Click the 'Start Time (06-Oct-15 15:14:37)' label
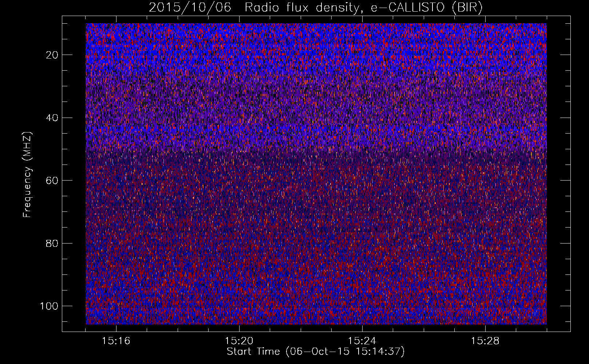This screenshot has width=589, height=364. click(x=316, y=352)
